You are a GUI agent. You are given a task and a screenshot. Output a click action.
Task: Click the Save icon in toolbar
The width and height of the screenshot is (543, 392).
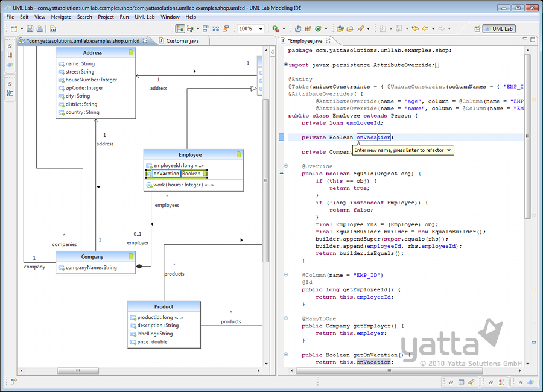click(30, 28)
